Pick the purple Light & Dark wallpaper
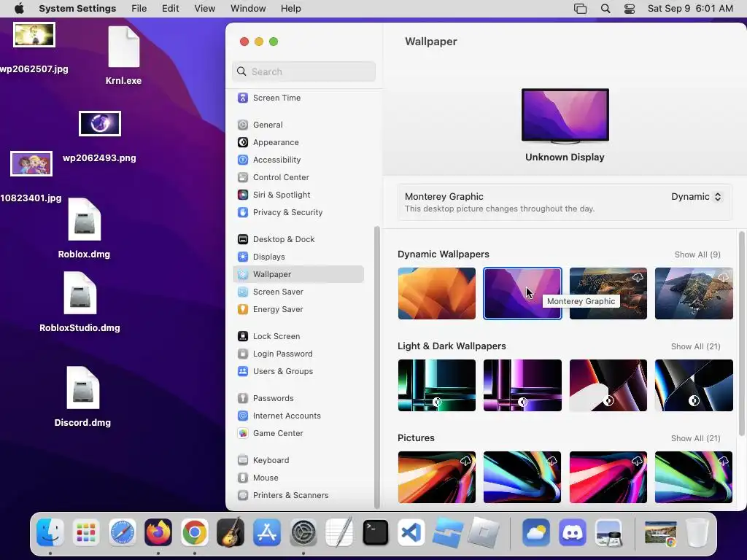The height and width of the screenshot is (560, 747). pos(522,385)
